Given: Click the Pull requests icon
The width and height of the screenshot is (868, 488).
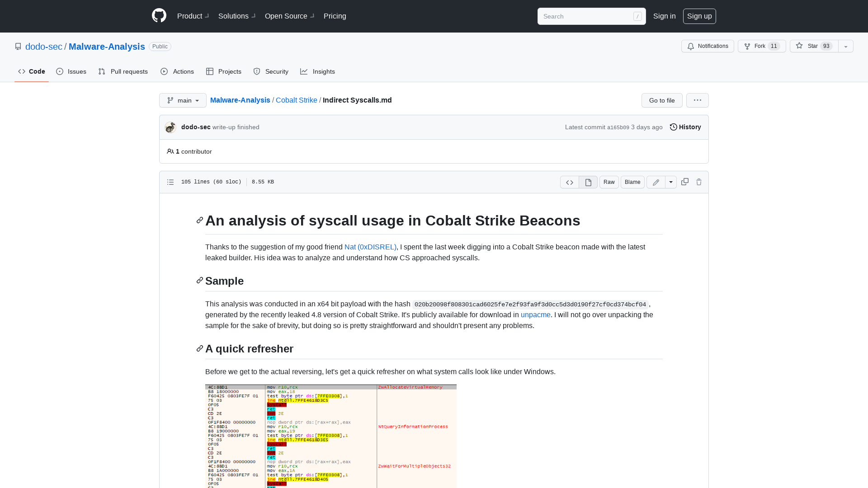Looking at the screenshot, I should pos(102,71).
